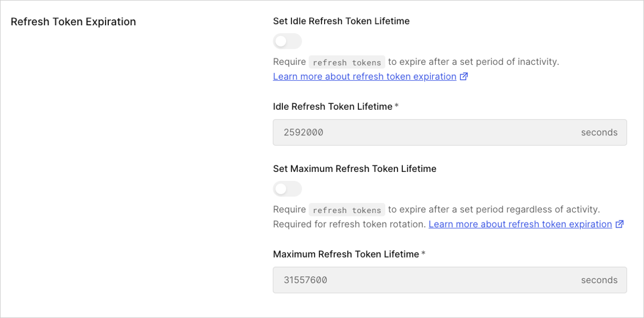Enable the Set Maximum Refresh Token Lifetime switch
644x318 pixels.
tap(287, 188)
